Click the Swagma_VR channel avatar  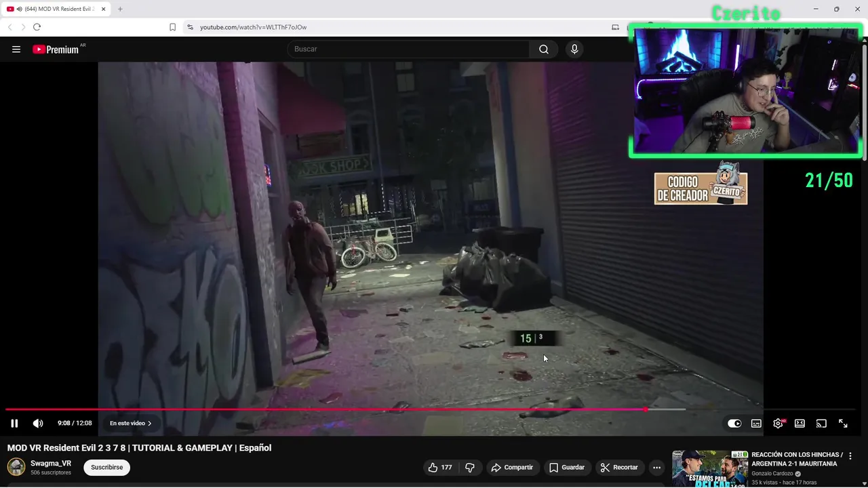(x=16, y=467)
